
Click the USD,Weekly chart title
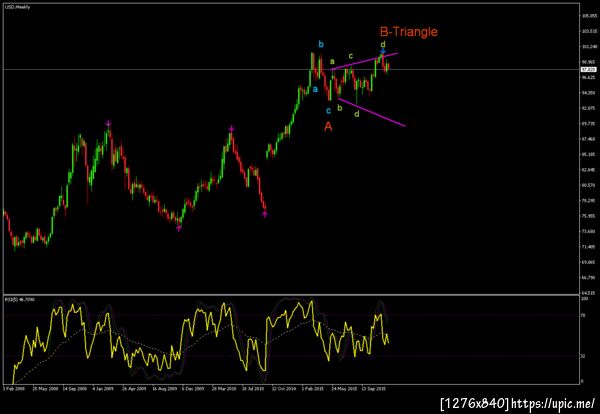click(18, 7)
